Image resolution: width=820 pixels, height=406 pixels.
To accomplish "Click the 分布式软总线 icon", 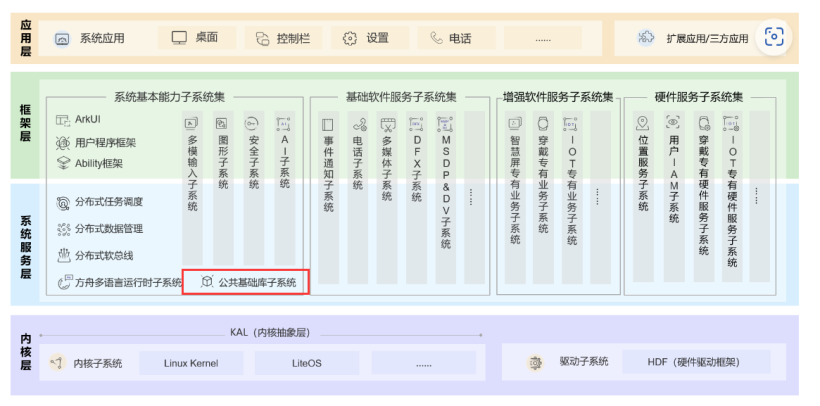I will tap(63, 256).
